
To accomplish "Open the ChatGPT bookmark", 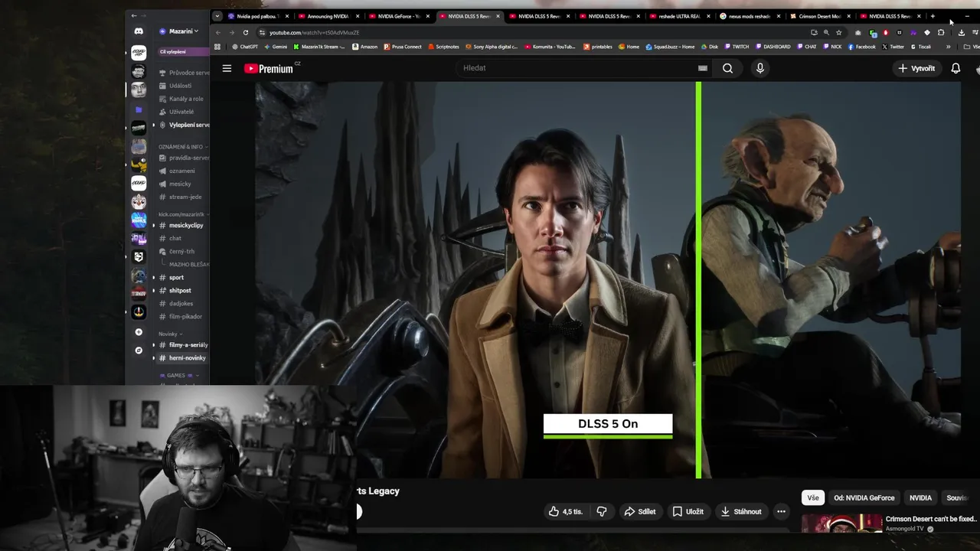I will click(245, 47).
